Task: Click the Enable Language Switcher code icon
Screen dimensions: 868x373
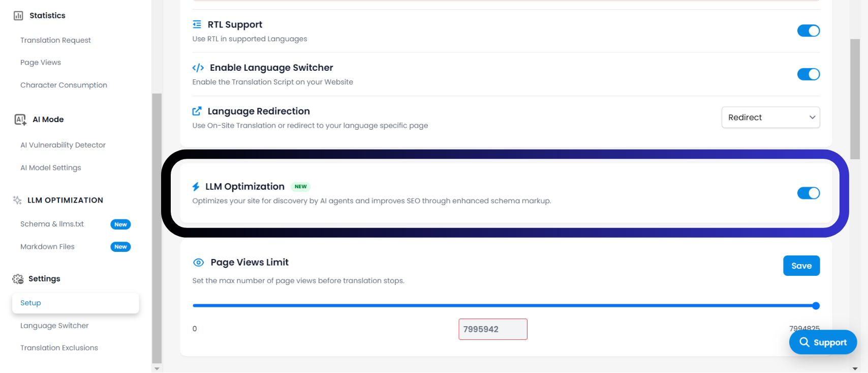Action: click(x=197, y=67)
